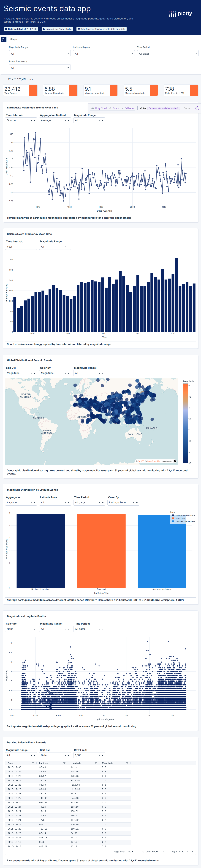Toggle Equatorial series in legend
Image resolution: width=201 pixels, height=868 pixels.
tap(180, 518)
